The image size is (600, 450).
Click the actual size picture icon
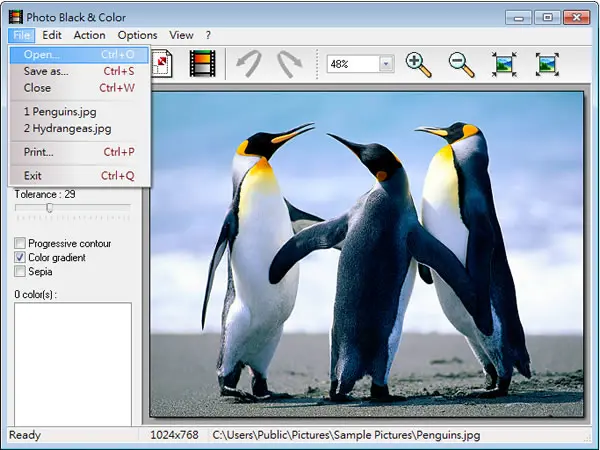(x=547, y=64)
